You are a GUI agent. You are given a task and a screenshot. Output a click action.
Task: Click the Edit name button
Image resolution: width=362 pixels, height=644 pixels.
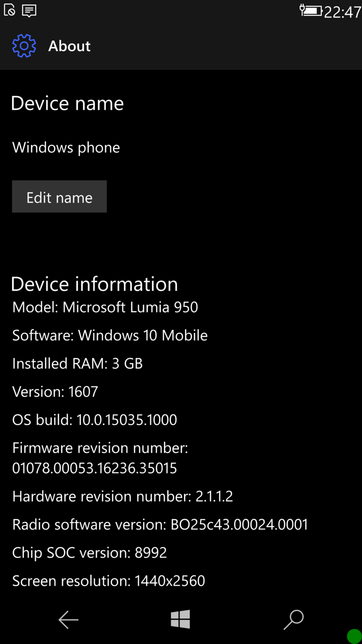coord(59,197)
